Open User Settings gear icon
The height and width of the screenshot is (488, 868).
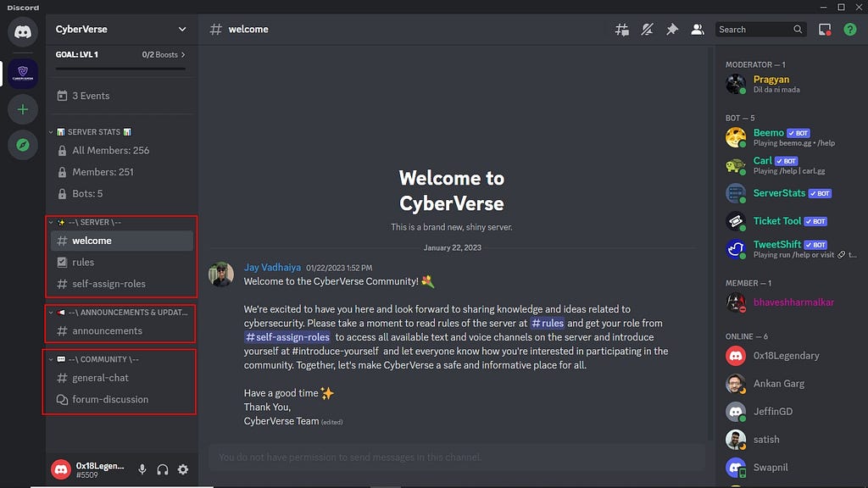click(183, 469)
